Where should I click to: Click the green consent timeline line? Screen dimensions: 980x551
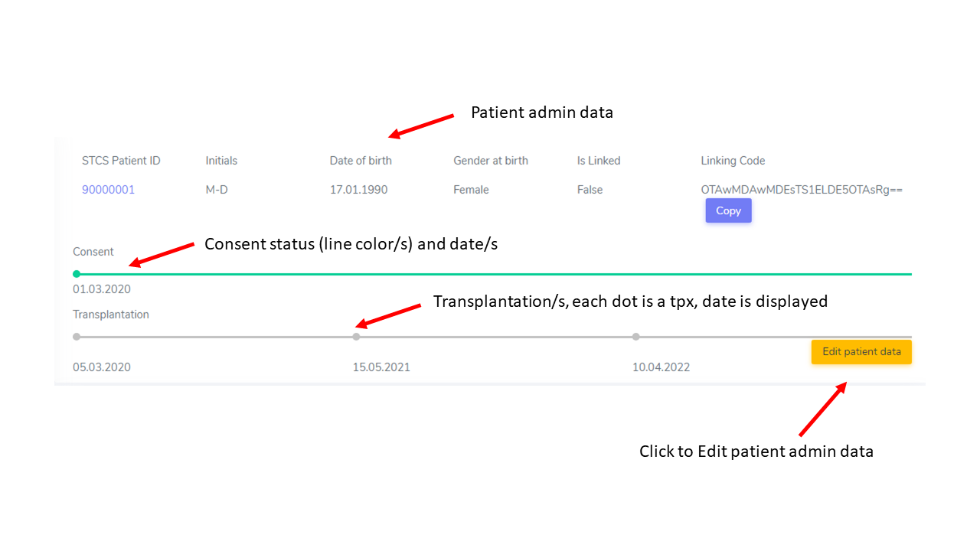coord(494,274)
